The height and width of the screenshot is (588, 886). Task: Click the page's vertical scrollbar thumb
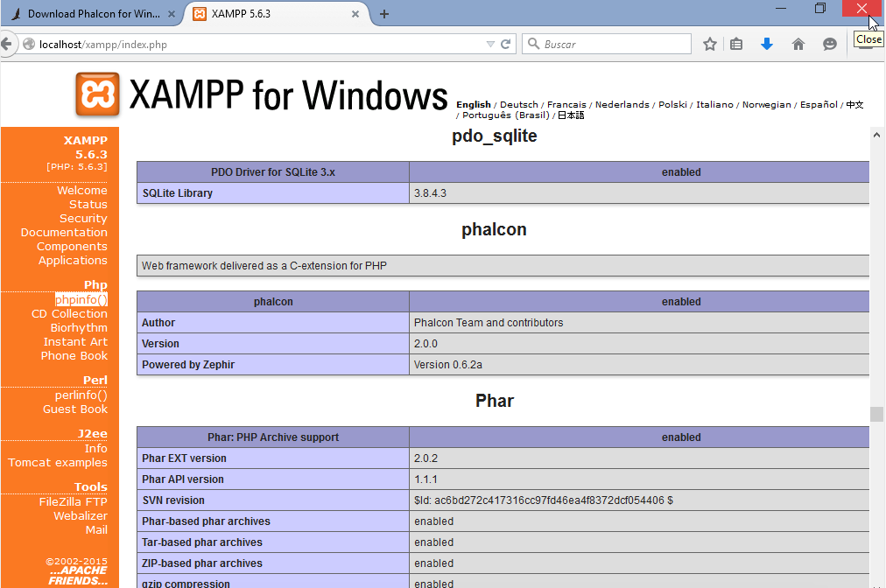tap(875, 414)
